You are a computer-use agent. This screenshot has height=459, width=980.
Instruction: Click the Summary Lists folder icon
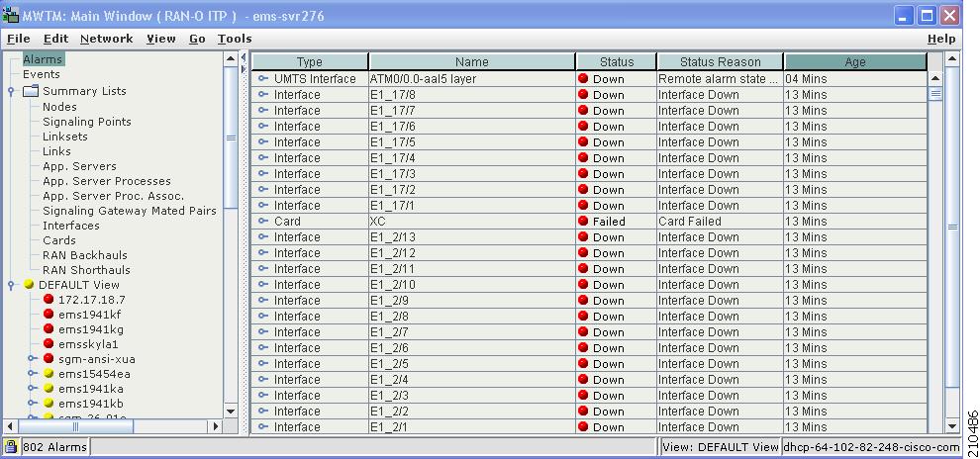click(31, 91)
